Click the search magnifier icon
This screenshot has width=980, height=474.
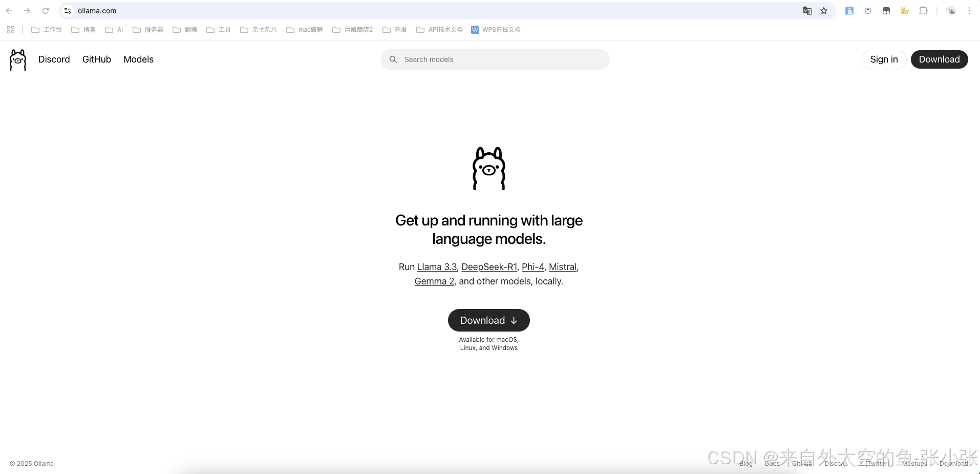coord(393,59)
